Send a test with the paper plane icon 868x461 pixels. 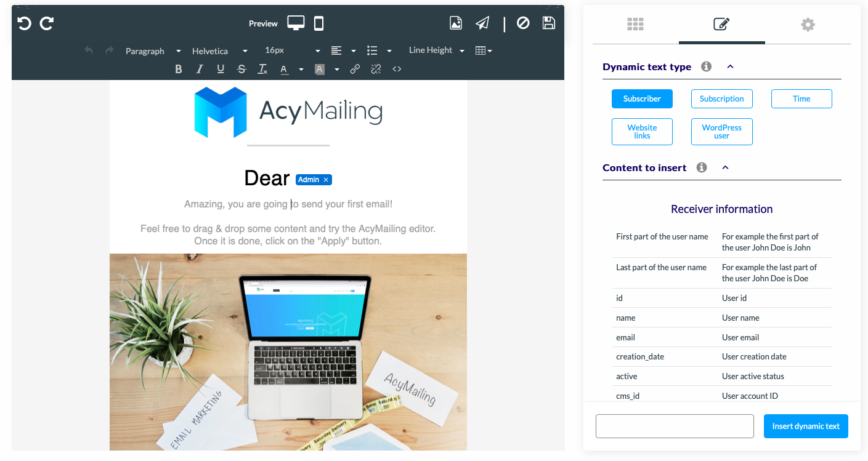point(482,23)
